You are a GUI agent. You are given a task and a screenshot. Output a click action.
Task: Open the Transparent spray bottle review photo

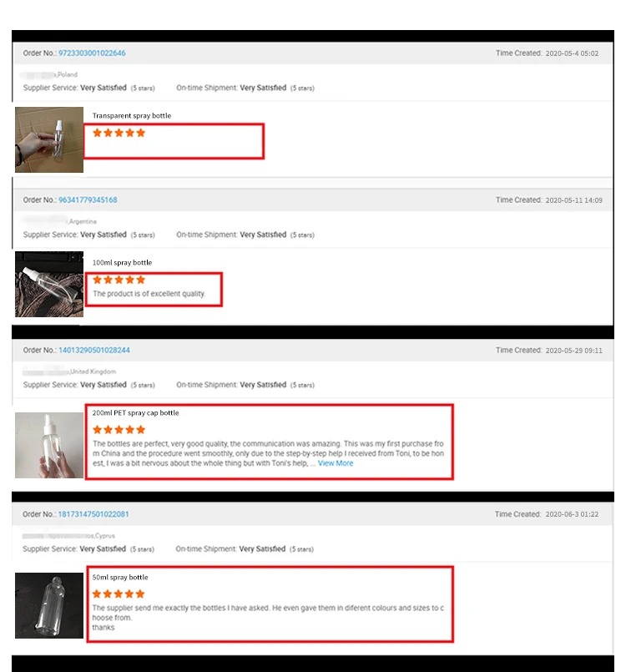click(x=49, y=139)
